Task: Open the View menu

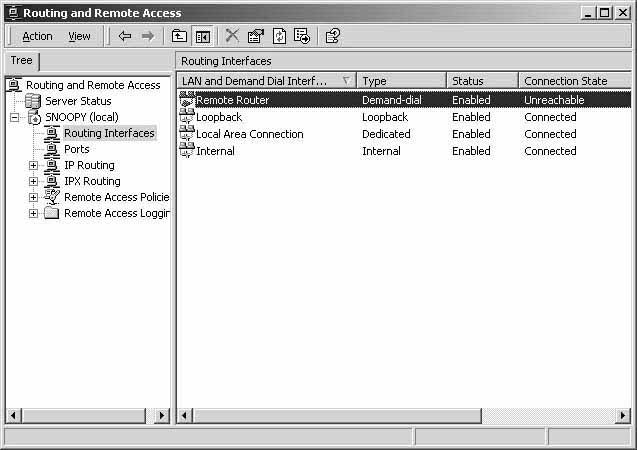Action: click(79, 36)
